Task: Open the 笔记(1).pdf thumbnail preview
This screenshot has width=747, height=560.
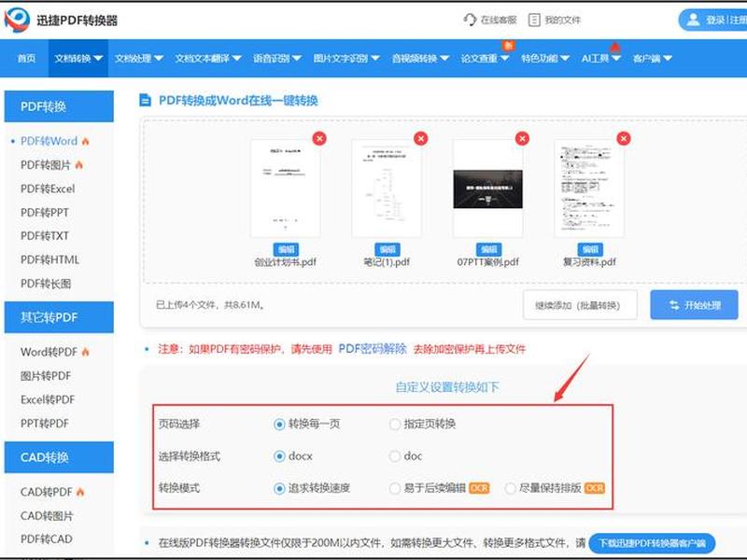Action: 387,189
